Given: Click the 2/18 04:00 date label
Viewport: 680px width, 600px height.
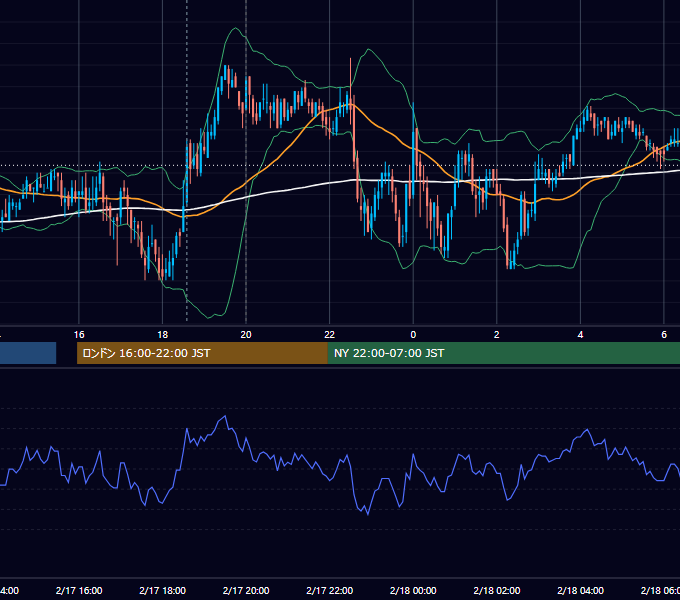Looking at the screenshot, I should coord(581,591).
